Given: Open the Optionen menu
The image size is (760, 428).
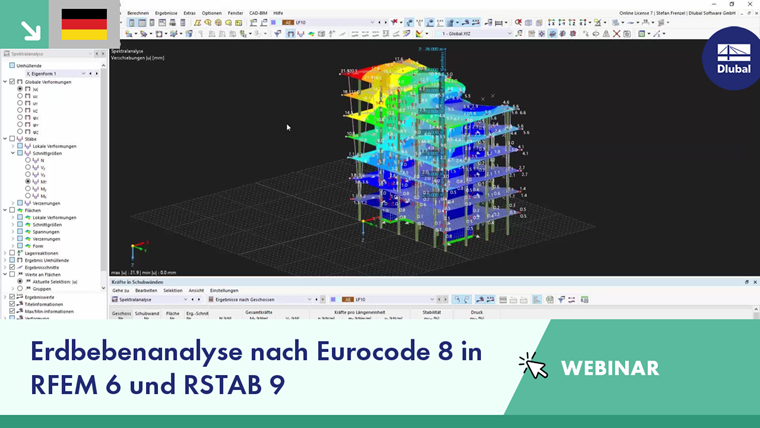Looking at the screenshot, I should coord(212,13).
